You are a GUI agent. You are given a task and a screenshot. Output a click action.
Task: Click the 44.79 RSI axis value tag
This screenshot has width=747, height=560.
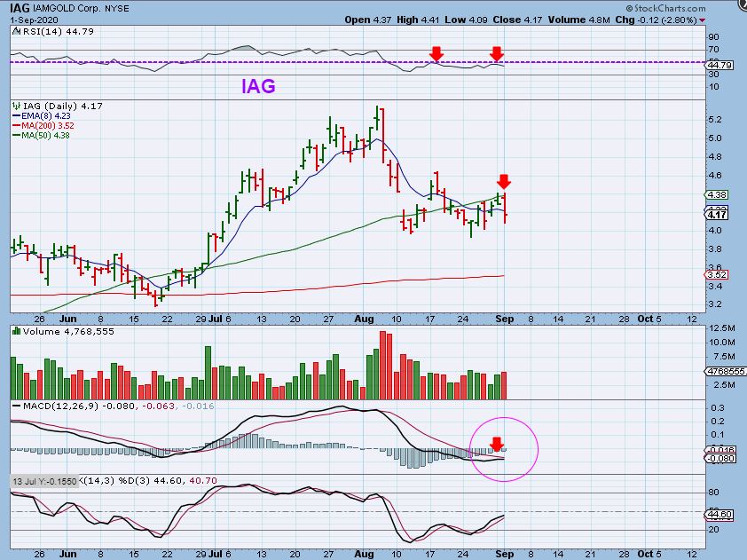click(x=719, y=65)
